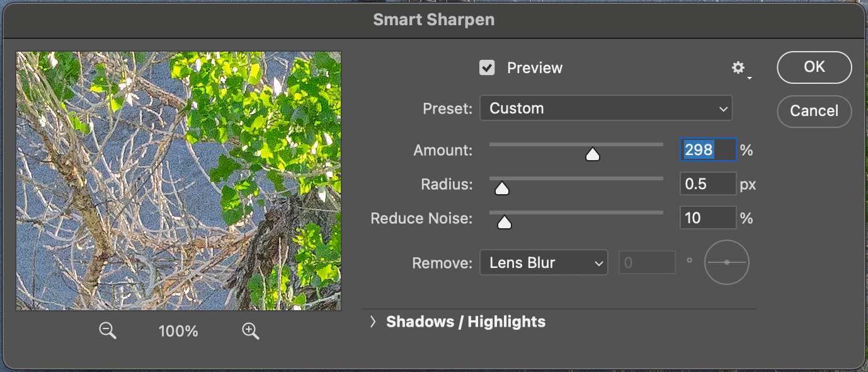Zoom into the preview using magnifier icon
868x372 pixels.
pos(249,330)
